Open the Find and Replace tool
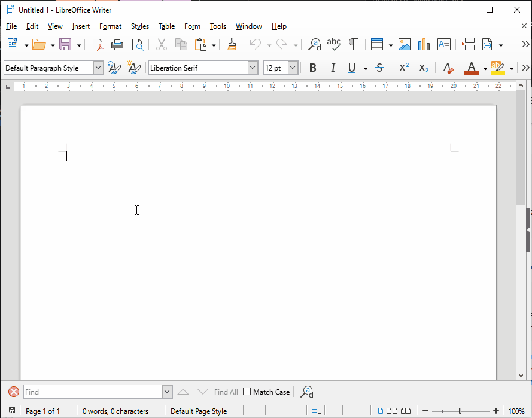The image size is (532, 418). pyautogui.click(x=314, y=44)
